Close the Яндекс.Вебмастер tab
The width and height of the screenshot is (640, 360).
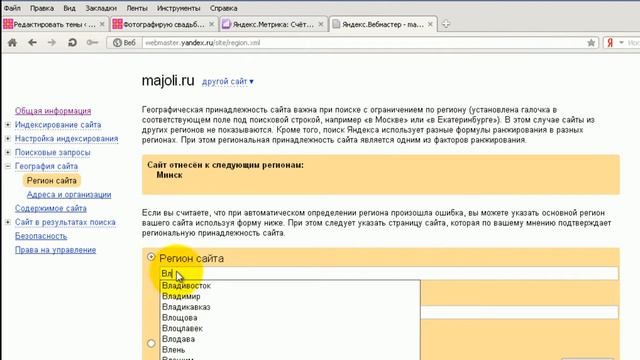click(430, 24)
